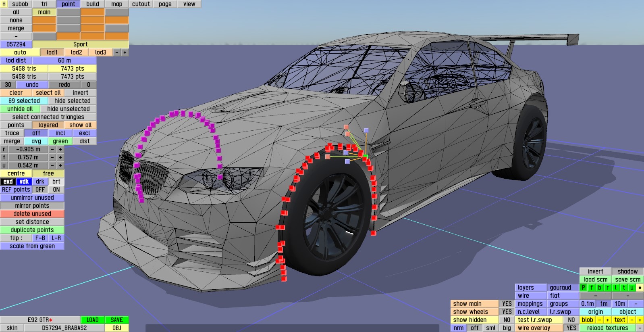The image size is (644, 332).
Task: Select free mode
Action: [48, 173]
